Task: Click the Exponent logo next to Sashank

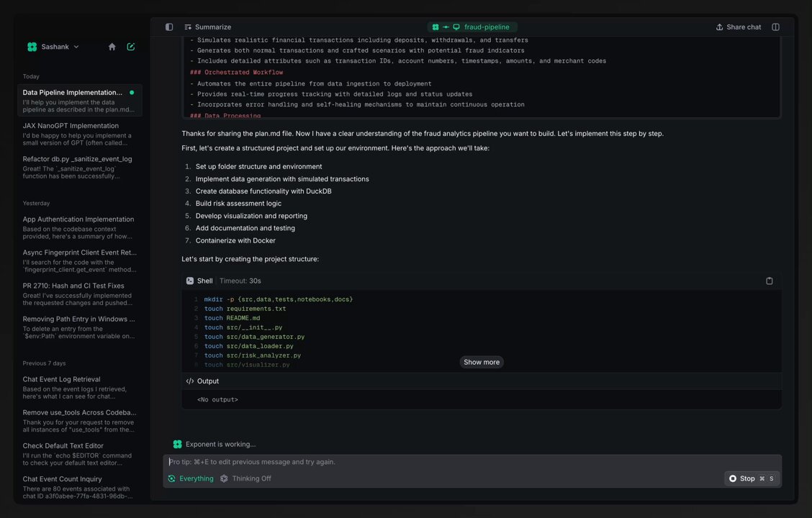Action: [x=32, y=47]
